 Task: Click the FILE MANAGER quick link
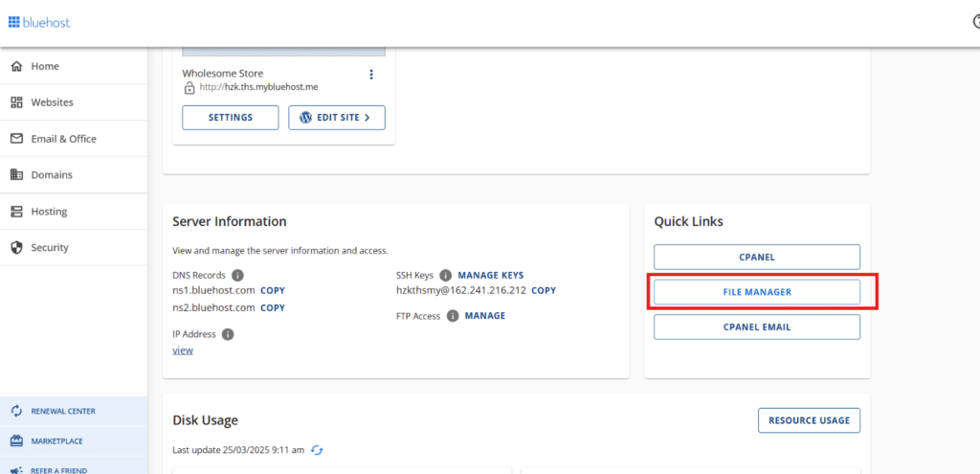pos(757,292)
